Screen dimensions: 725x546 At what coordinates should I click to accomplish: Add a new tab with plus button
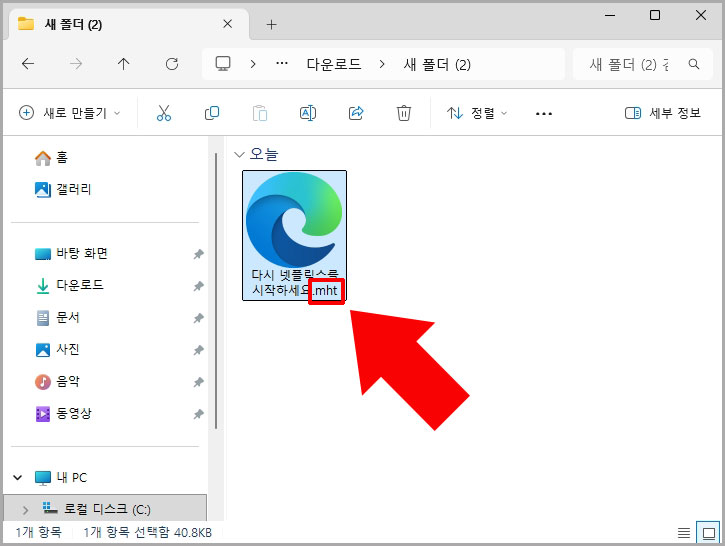tap(271, 25)
